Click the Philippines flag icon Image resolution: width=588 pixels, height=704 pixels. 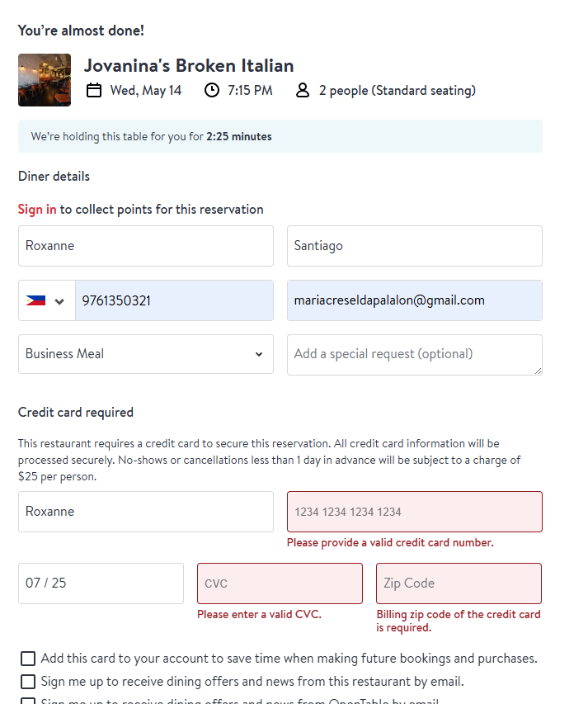35,301
